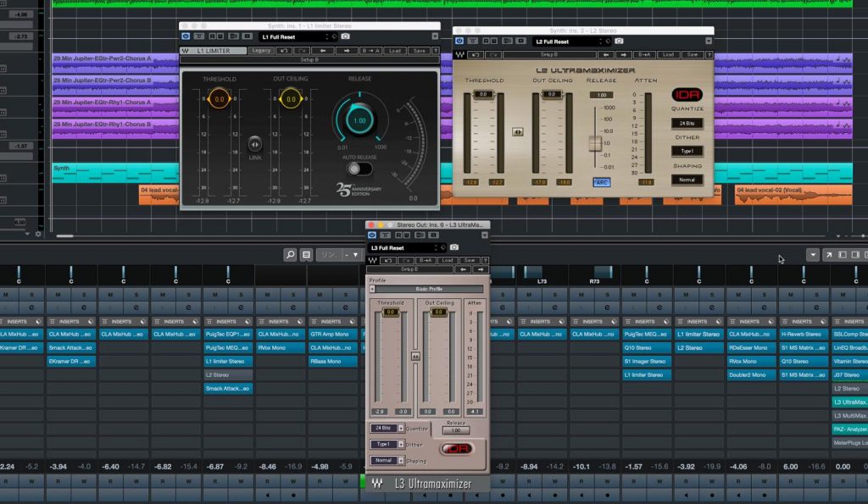Open mixer list view icon

[x=306, y=254]
